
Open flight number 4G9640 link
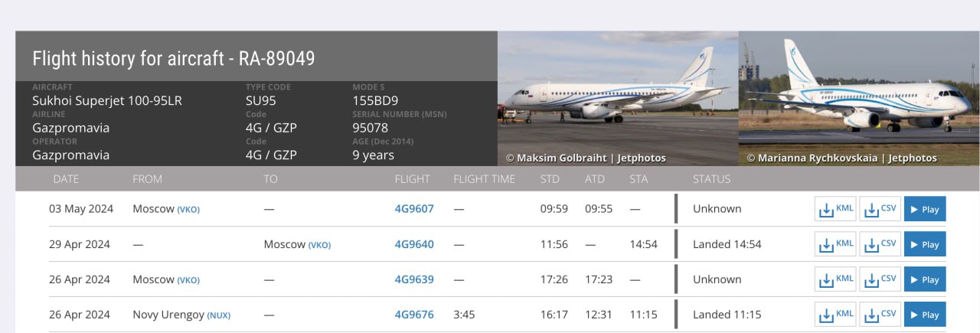coord(414,244)
